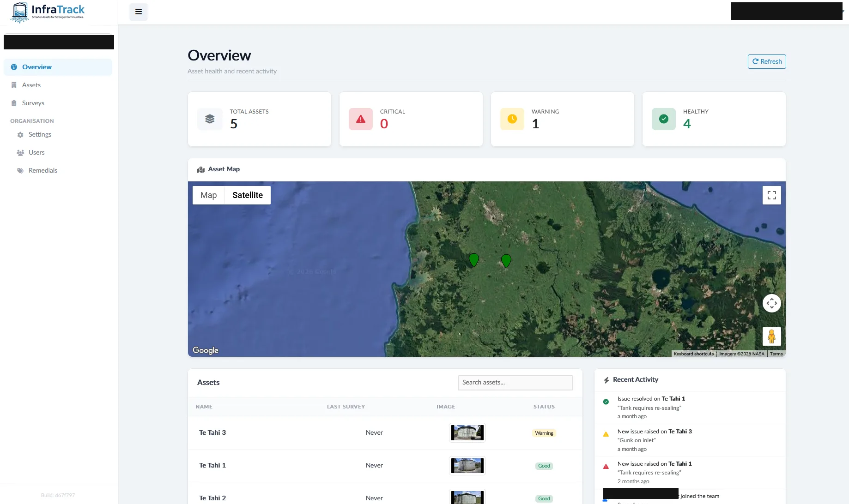Click the InfraTrack logo
849x504 pixels.
pyautogui.click(x=48, y=12)
